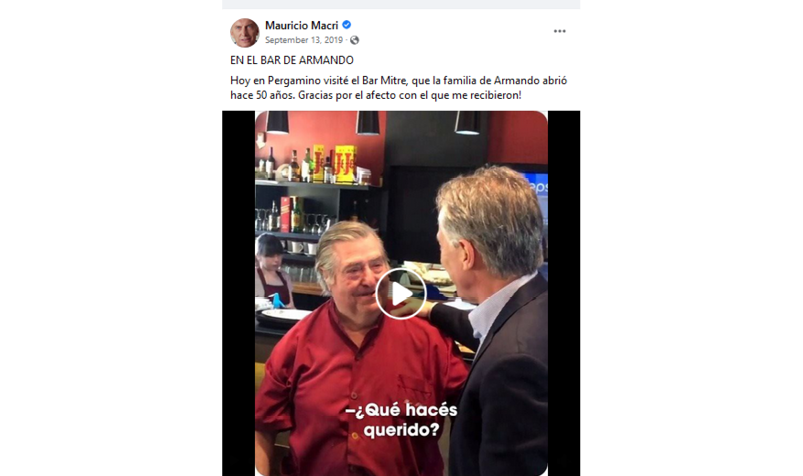The width and height of the screenshot is (803, 476).
Task: Open the three-dot post options menu
Action: point(559,31)
